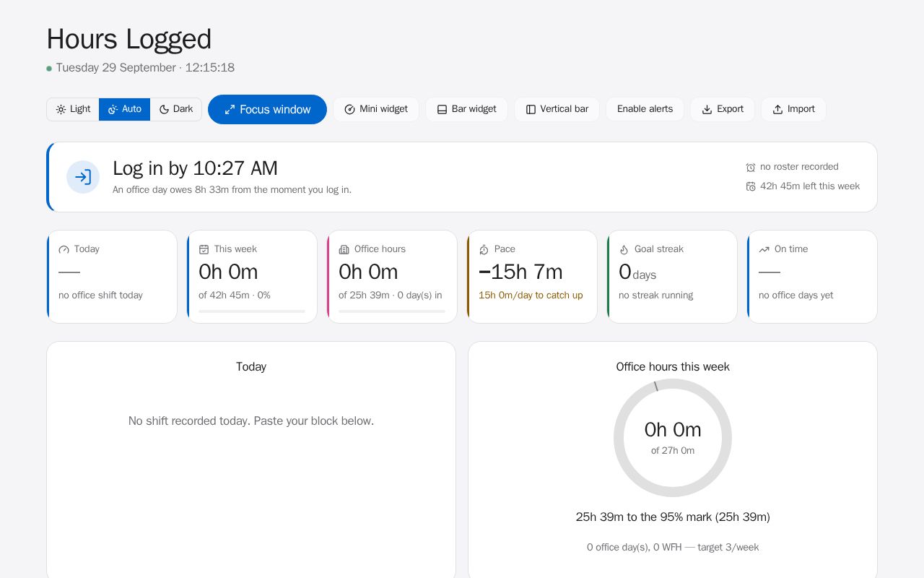Export the logged hours data
Image resolution: width=924 pixels, height=578 pixels.
click(x=723, y=109)
